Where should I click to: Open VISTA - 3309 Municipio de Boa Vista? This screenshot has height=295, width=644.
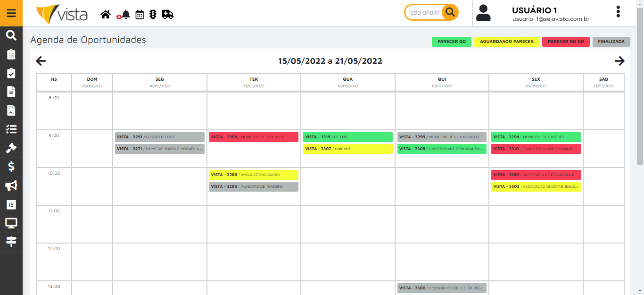pos(254,137)
